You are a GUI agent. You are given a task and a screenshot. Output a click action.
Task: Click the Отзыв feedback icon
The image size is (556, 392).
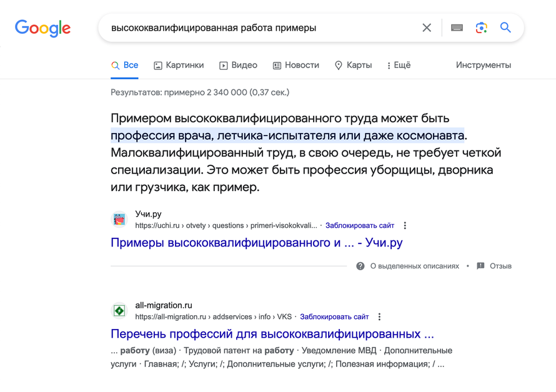click(480, 266)
